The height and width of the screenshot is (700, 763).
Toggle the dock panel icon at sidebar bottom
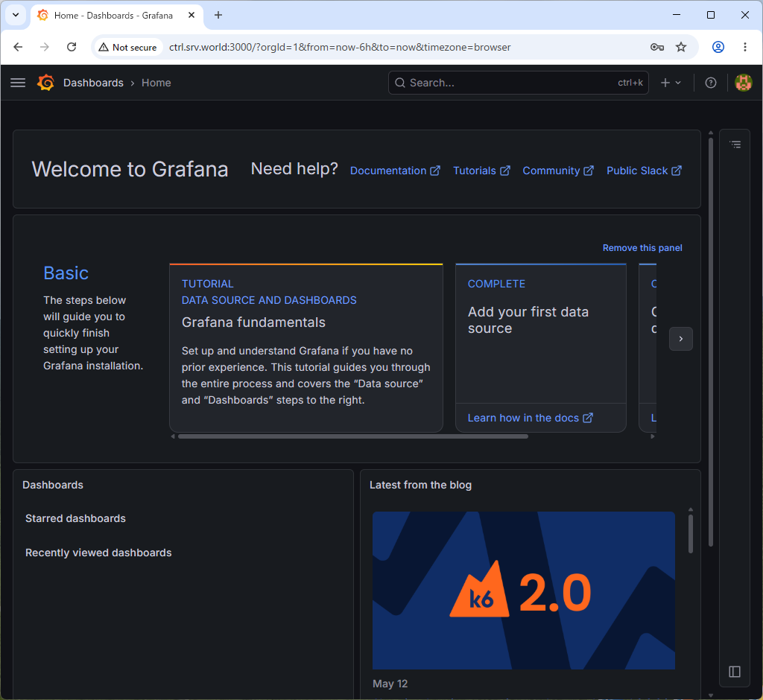pyautogui.click(x=735, y=672)
